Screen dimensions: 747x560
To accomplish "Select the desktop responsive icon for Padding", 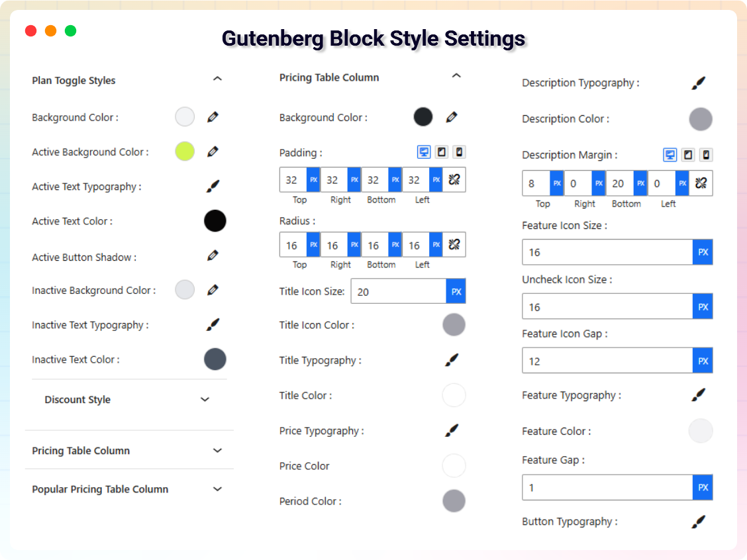I will (x=423, y=152).
